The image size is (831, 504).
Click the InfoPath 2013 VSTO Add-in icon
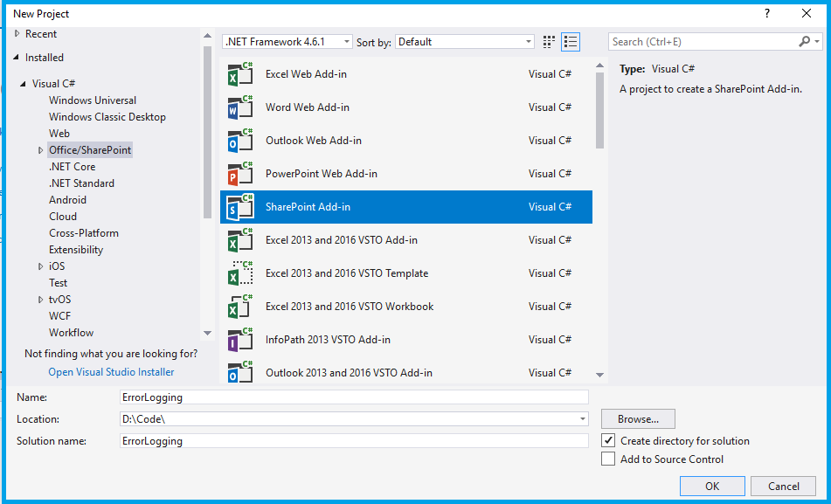click(x=240, y=340)
